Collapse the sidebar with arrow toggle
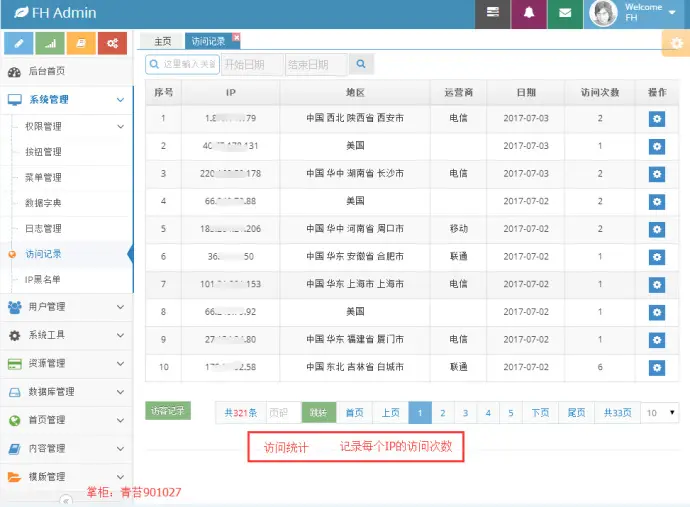This screenshot has height=507, width=690. 66,500
